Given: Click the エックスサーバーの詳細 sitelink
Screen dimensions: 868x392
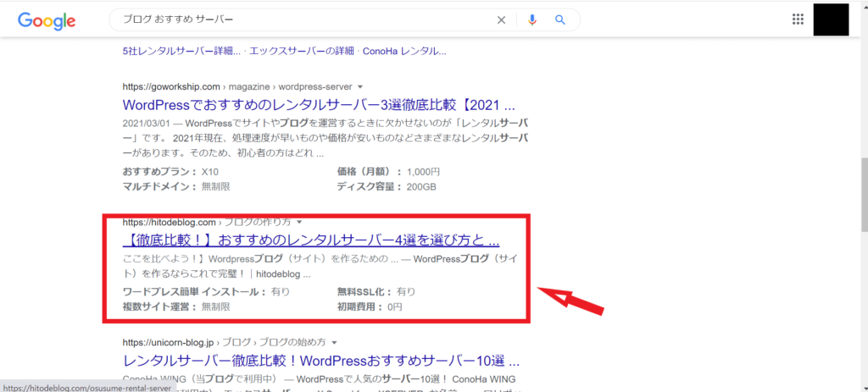Looking at the screenshot, I should [x=302, y=52].
